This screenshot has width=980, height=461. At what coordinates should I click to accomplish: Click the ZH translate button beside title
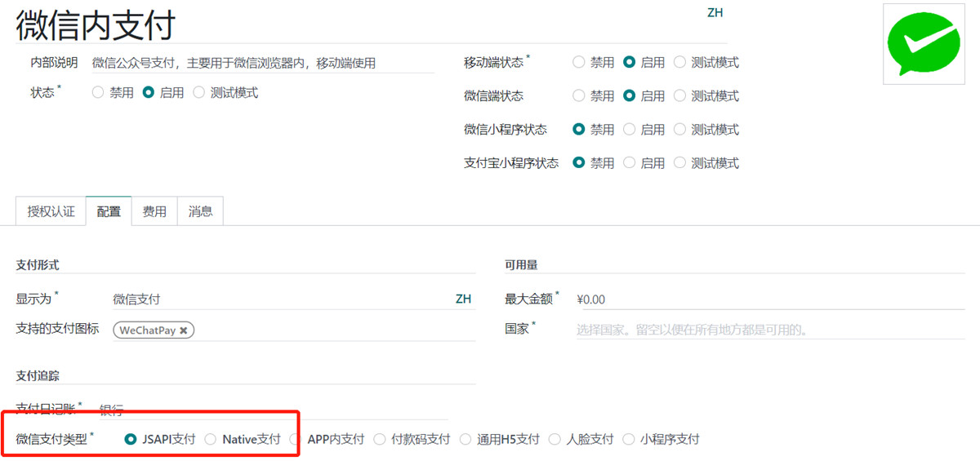(715, 13)
